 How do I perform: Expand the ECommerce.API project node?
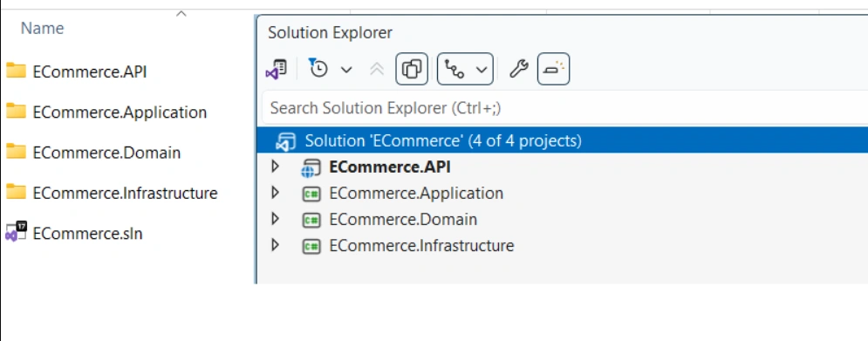(275, 167)
